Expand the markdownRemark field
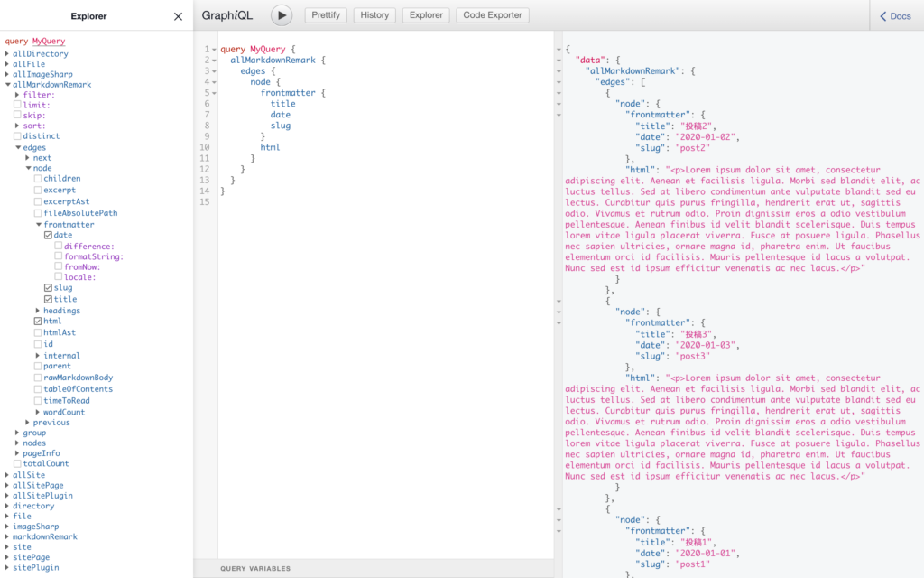 tap(7, 536)
